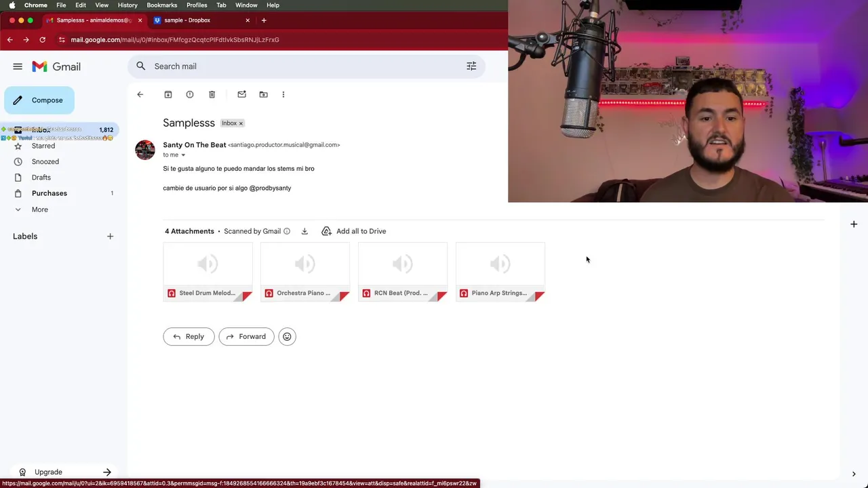Add emoji reaction to email
This screenshot has width=868, height=488.
(x=287, y=336)
